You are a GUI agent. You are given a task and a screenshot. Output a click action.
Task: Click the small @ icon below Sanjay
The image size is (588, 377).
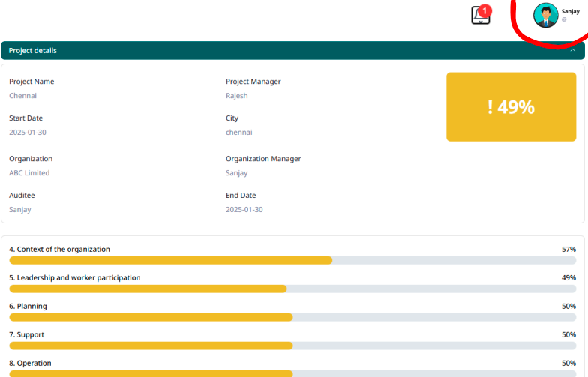564,19
